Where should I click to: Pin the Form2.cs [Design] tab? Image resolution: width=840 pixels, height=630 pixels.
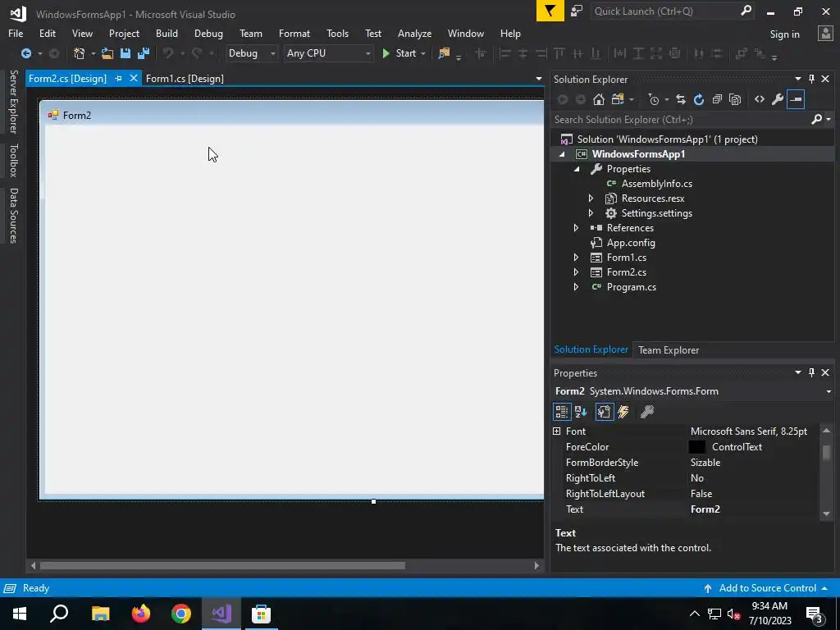click(x=118, y=78)
